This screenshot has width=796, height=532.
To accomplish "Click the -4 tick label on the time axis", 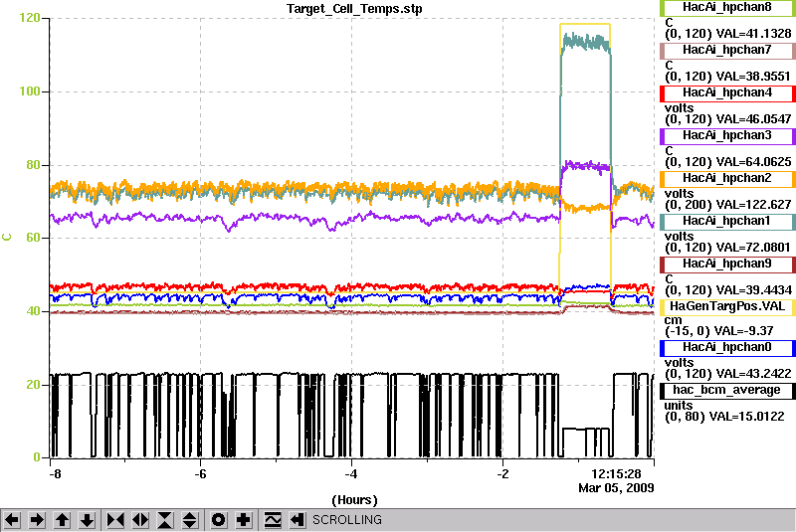I will tap(351, 474).
